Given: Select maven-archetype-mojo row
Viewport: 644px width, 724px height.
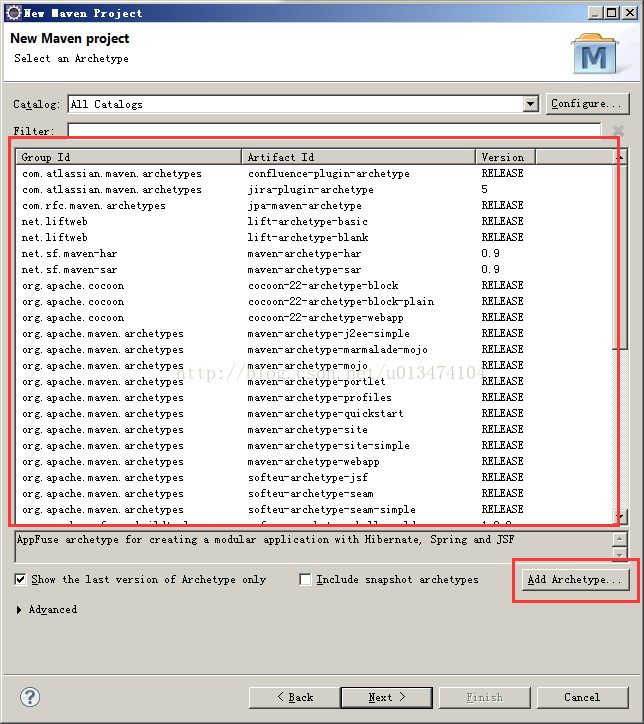Looking at the screenshot, I should pos(315,366).
